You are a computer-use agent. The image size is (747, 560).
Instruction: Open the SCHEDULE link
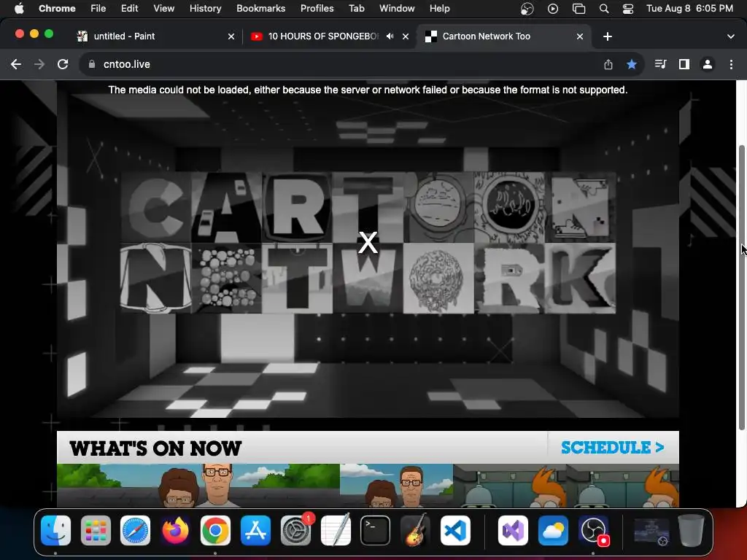[x=612, y=448]
